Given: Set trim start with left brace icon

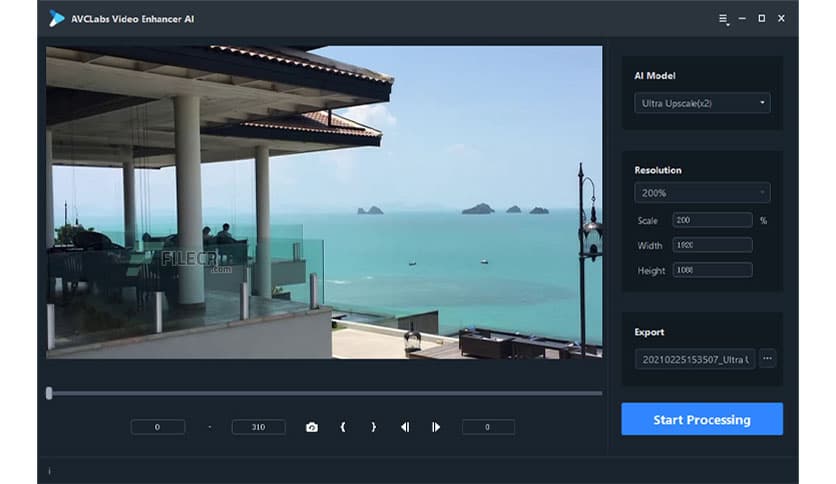Looking at the screenshot, I should (343, 427).
